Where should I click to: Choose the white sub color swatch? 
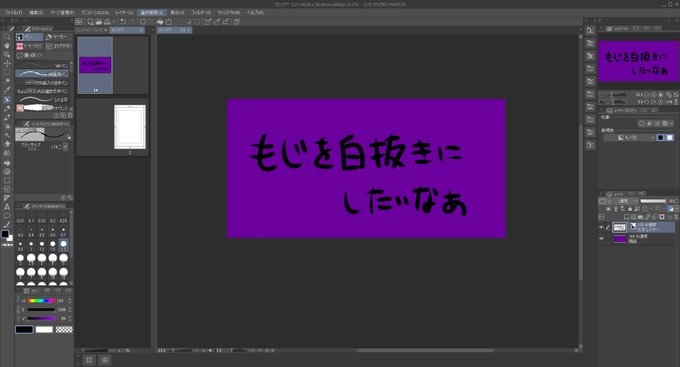pos(44,329)
